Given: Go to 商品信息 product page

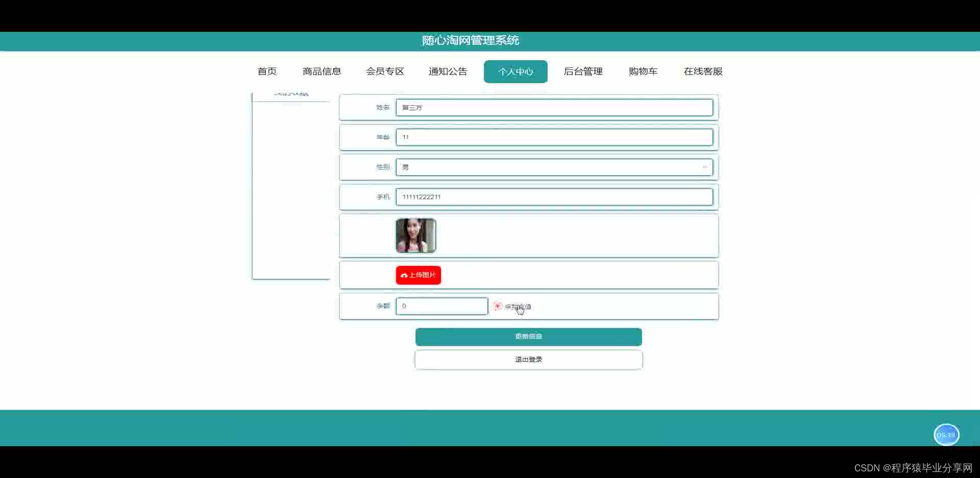Looking at the screenshot, I should pos(322,71).
